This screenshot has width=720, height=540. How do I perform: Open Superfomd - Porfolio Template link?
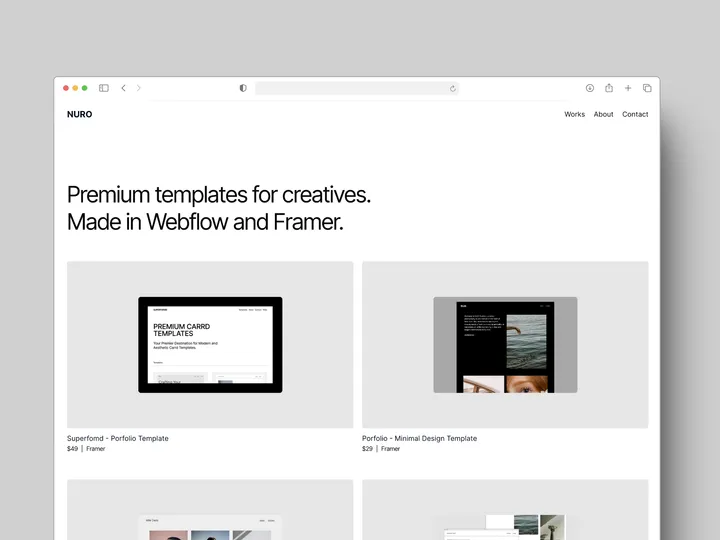(118, 439)
